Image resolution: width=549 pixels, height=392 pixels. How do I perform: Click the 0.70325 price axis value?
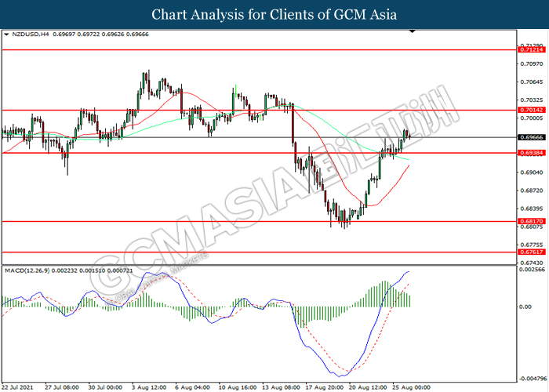532,100
